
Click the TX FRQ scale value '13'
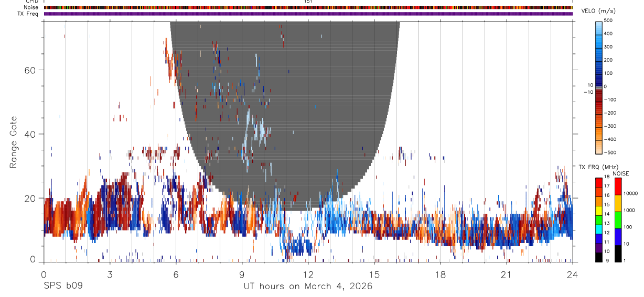607,224
